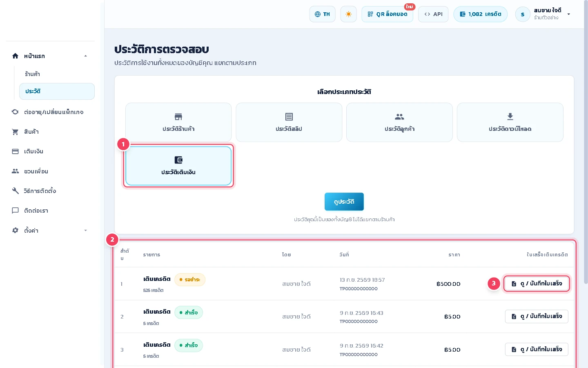Open receipt for the 9 ก.ย. 16:43 row

pos(537,316)
